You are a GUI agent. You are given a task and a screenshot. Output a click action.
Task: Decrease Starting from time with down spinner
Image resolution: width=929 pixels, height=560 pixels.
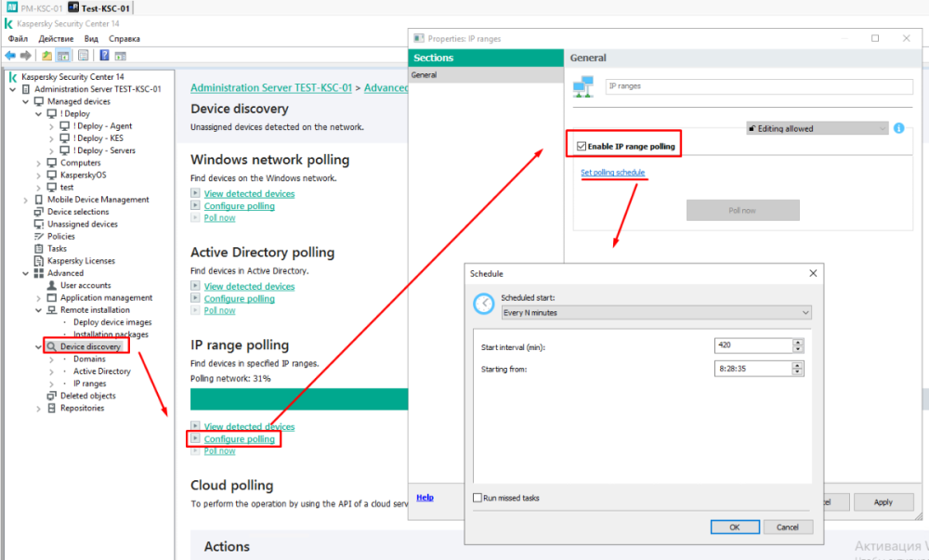[798, 371]
